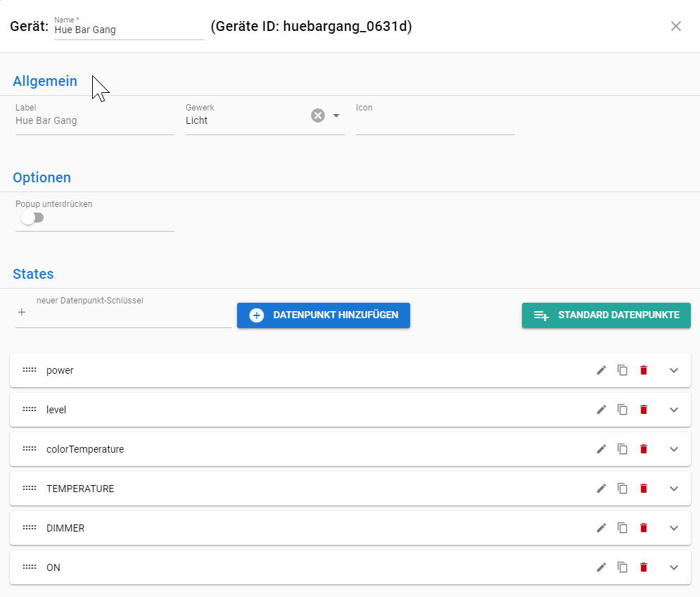The width and height of the screenshot is (700, 597).
Task: Click the Datenpunkt hinzufügen button
Action: point(324,315)
